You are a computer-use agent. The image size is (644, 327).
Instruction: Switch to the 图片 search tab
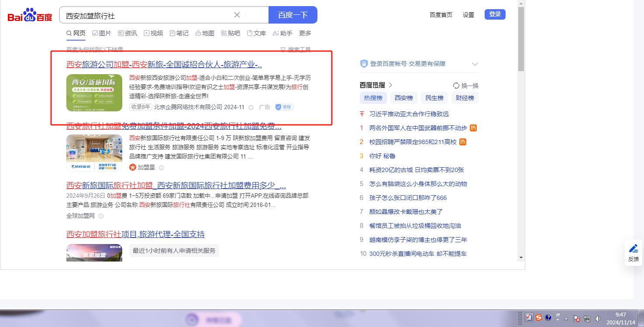pos(101,33)
